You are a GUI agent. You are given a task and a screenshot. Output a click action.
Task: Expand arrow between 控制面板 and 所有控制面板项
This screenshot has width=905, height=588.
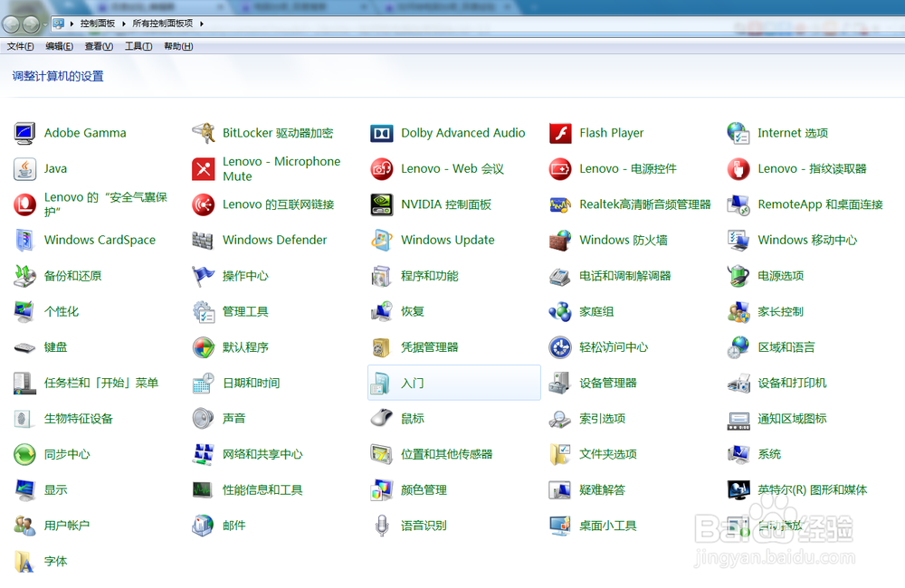[123, 24]
